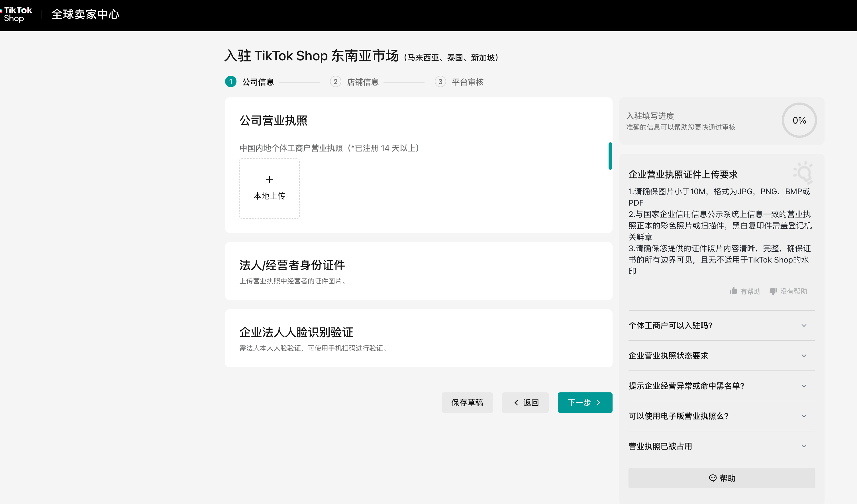Expand 可以使用电子版营业执照么? question

coord(722,416)
